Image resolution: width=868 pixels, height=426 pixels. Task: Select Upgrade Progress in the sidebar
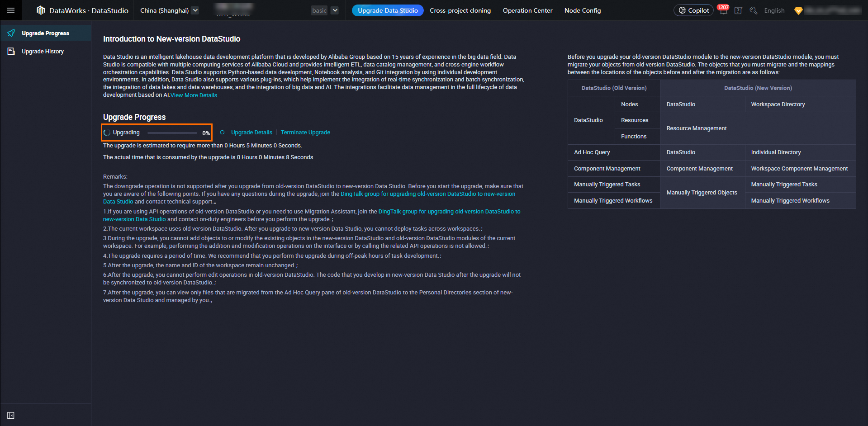[46, 33]
